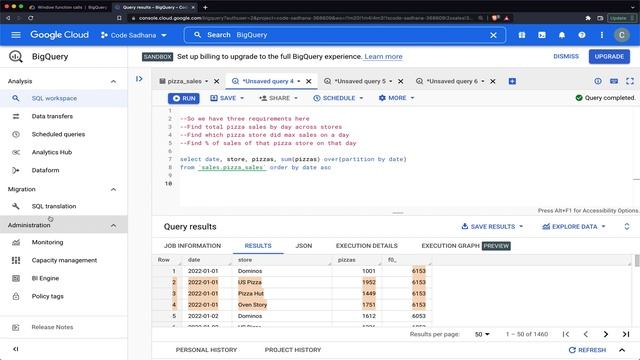
Task: Change results per page dropdown
Action: [482, 334]
